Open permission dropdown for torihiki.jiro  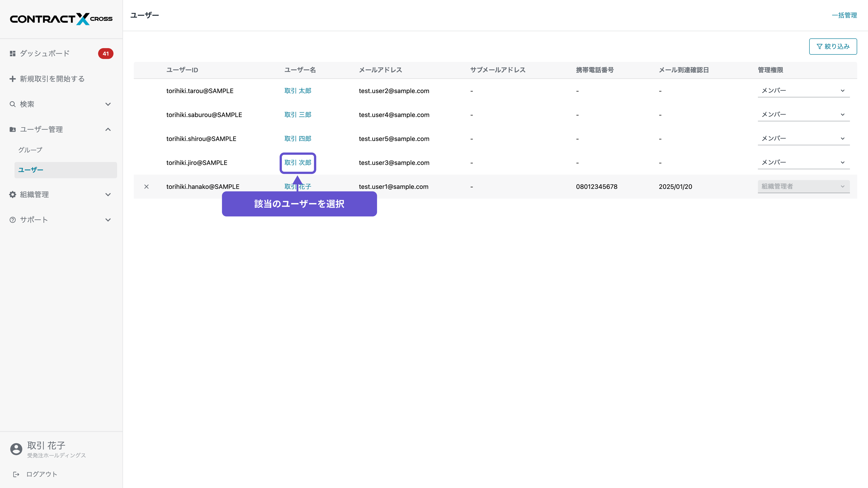803,162
